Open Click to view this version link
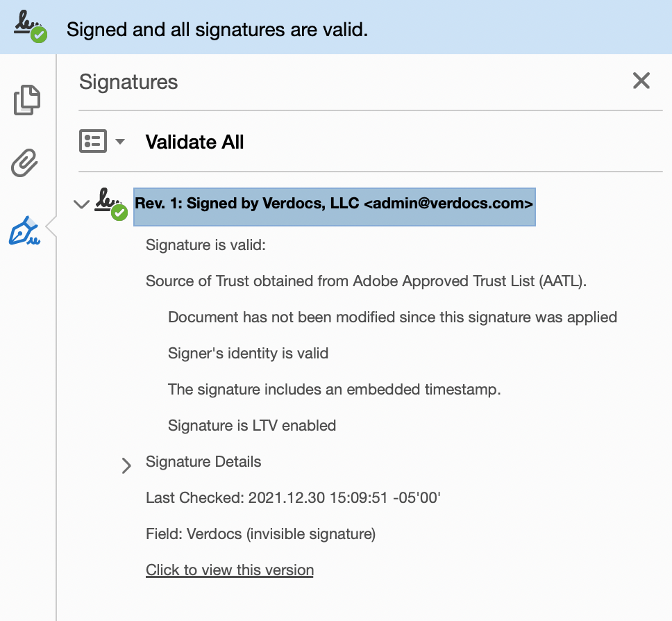Screen dimensions: 672x621 230,570
